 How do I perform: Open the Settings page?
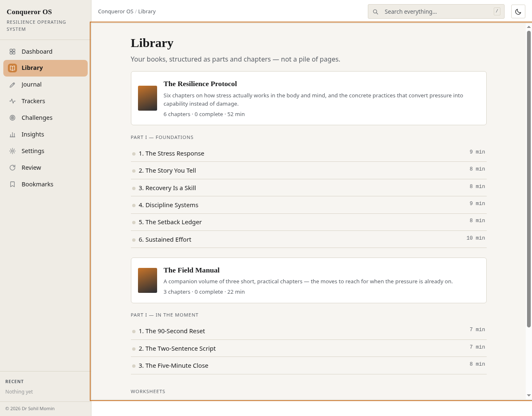pos(45,151)
